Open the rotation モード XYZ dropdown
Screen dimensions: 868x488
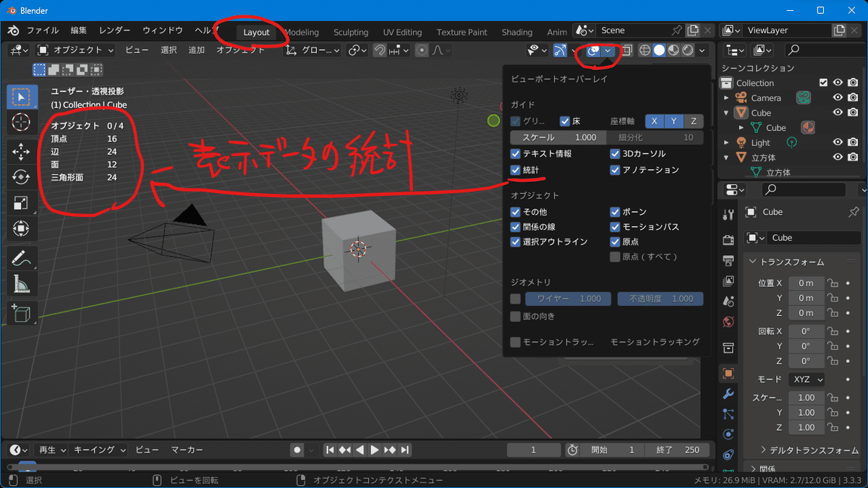807,379
